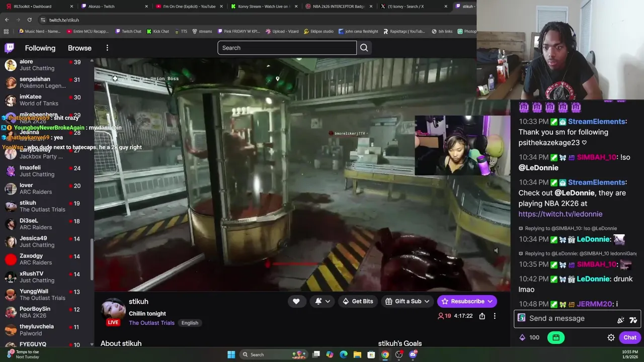
Task: Open the Browse page
Action: 79,48
